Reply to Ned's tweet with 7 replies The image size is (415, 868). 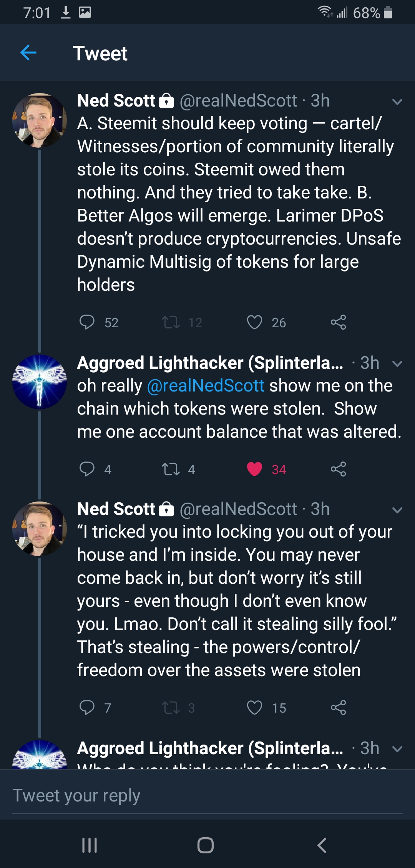87,708
